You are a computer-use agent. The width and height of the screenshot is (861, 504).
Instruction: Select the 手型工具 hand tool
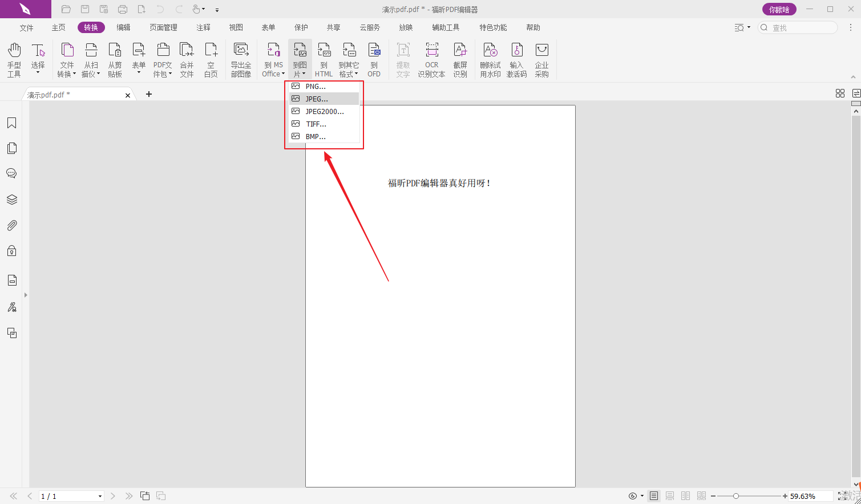(x=14, y=59)
